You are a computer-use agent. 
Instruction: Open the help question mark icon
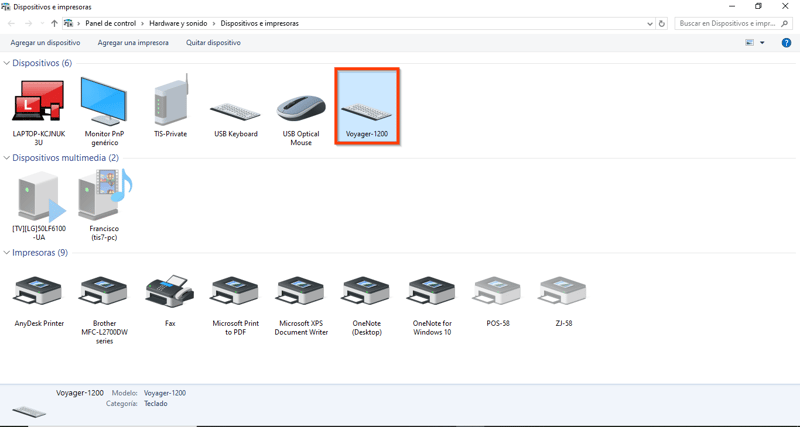[x=786, y=43]
